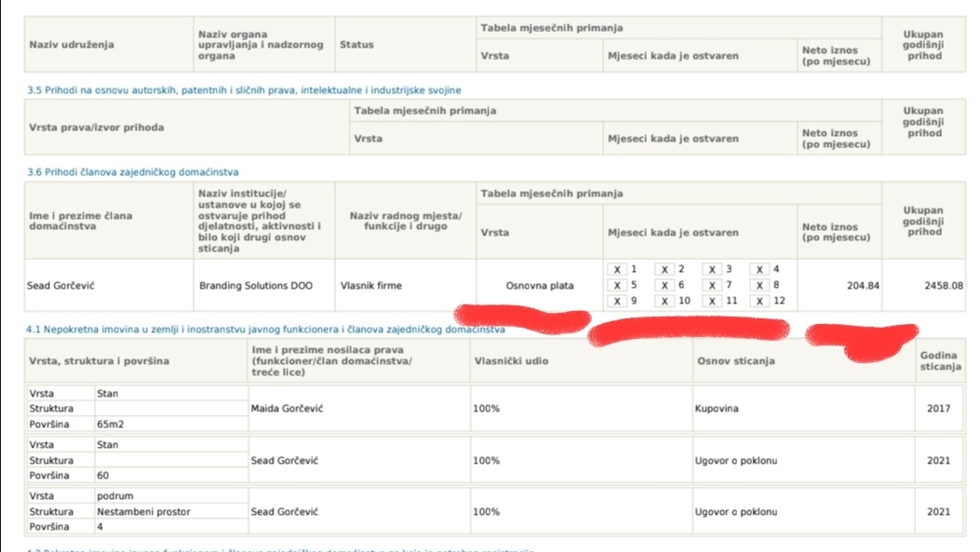Select the podrum type value

(115, 496)
